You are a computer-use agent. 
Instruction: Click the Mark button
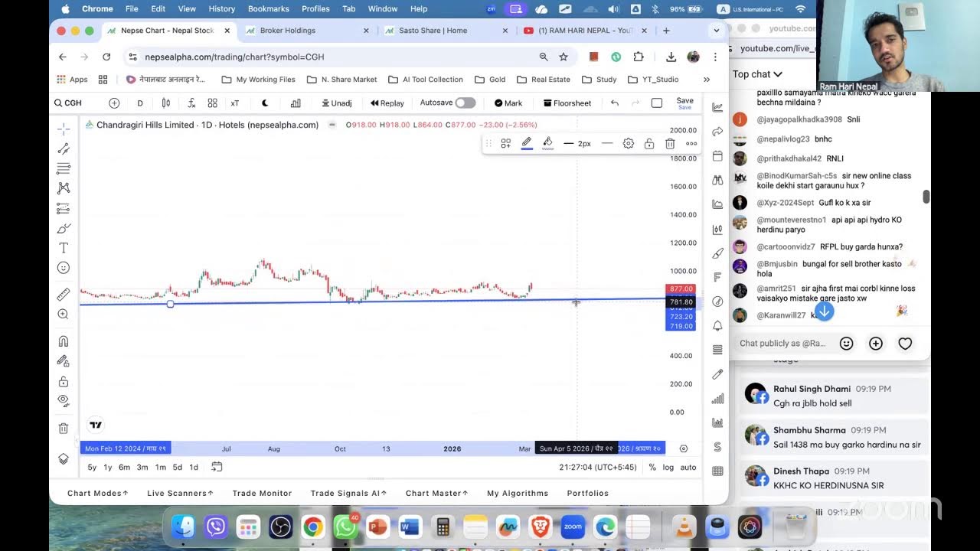(508, 103)
